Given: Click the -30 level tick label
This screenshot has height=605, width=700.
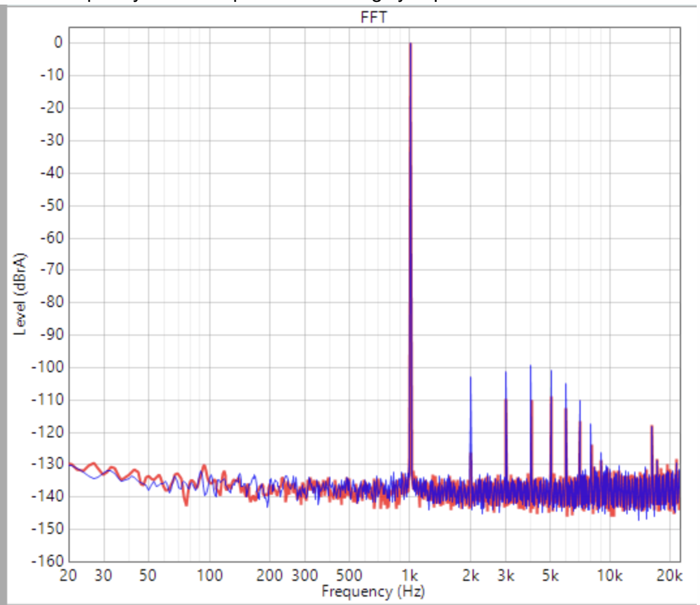Looking at the screenshot, I should [x=52, y=140].
